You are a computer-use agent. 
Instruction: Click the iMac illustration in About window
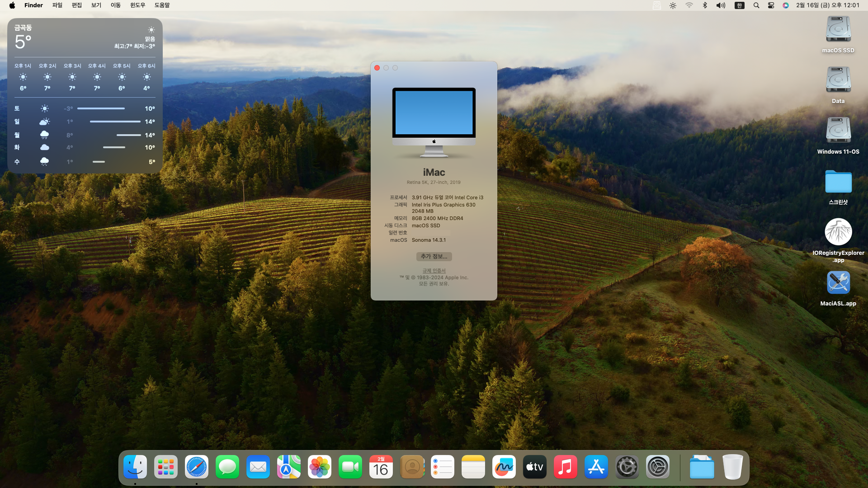click(434, 122)
